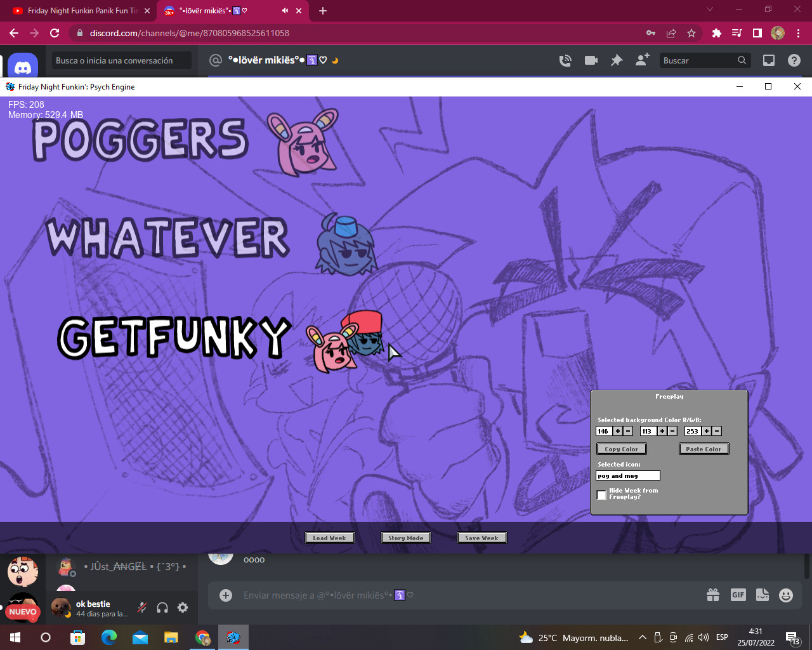Show hidden system tray icons

tap(642, 637)
